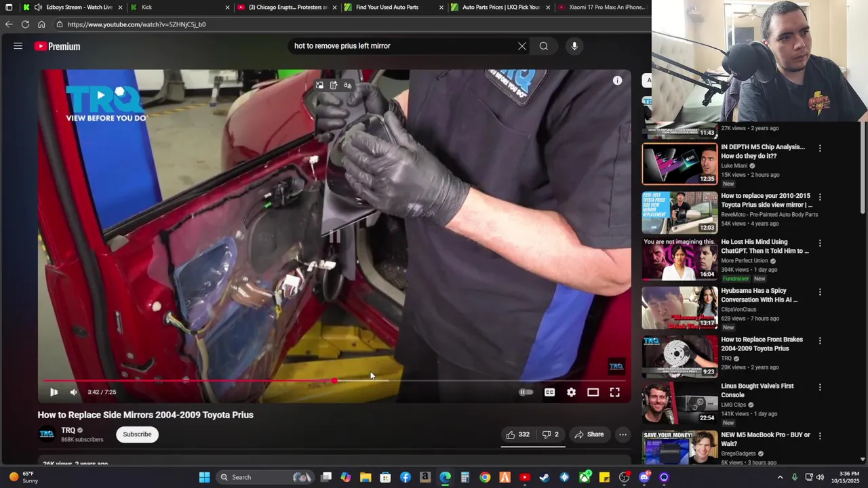Pause the video using play/pause control
This screenshot has height=488, width=868.
[54, 392]
